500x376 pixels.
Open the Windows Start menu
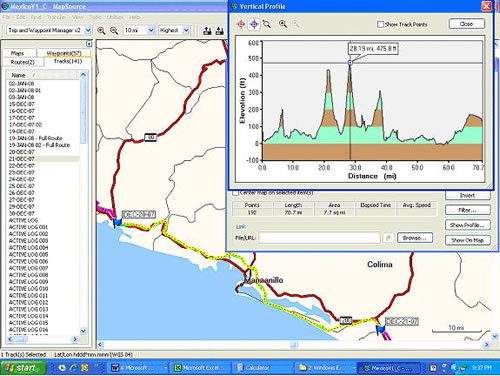click(x=23, y=368)
